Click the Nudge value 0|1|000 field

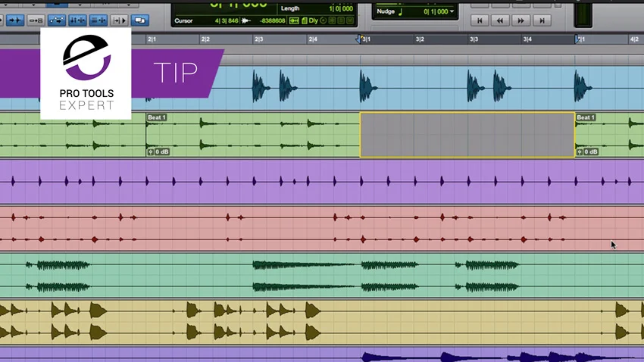(x=436, y=11)
